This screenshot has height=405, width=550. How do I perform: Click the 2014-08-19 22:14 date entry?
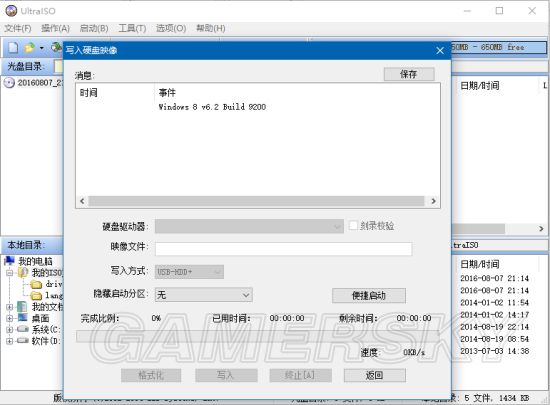(x=494, y=327)
